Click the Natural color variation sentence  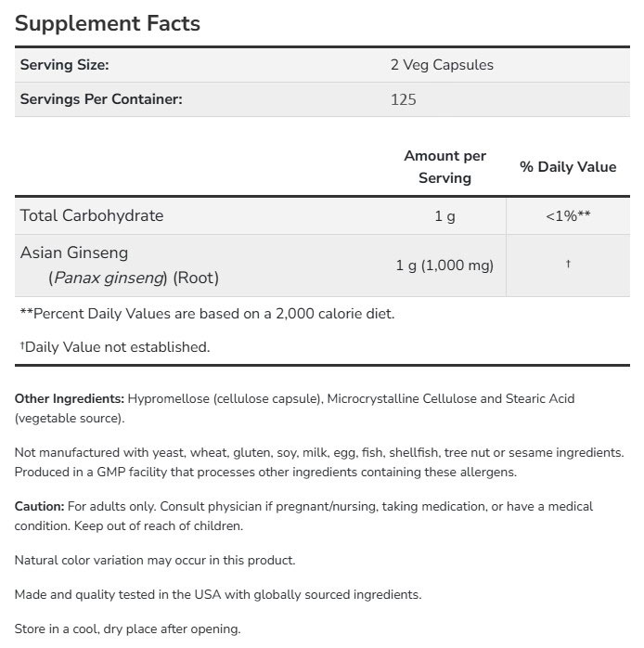[x=155, y=560]
